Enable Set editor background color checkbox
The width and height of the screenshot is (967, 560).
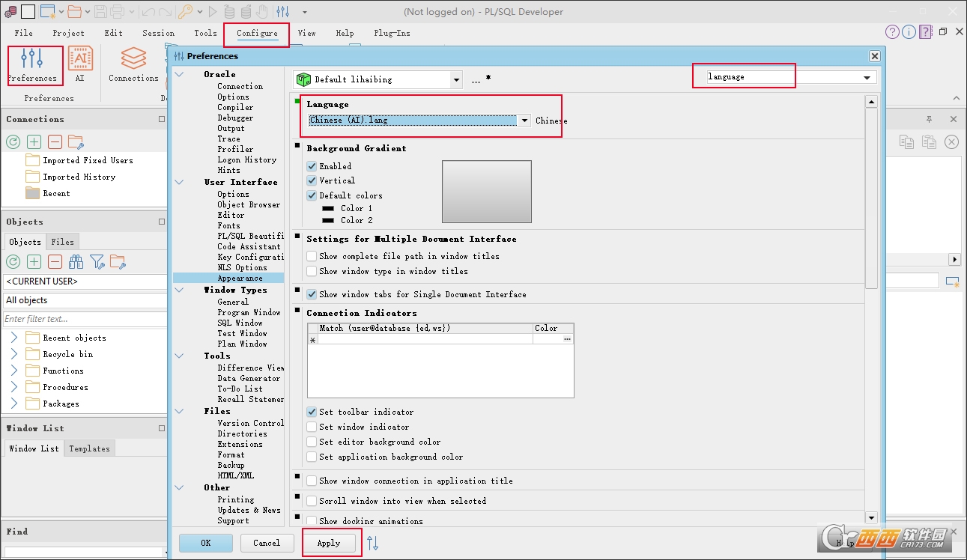pos(312,442)
